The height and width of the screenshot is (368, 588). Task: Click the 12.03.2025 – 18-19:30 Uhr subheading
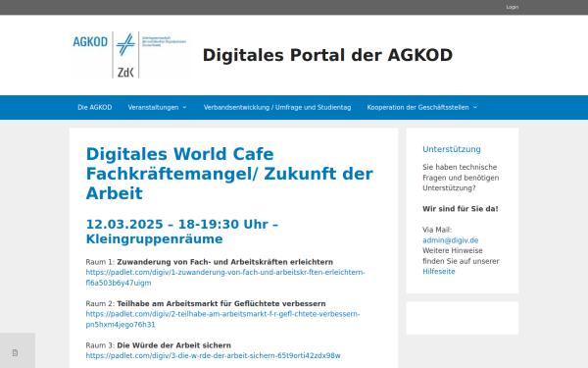[182, 232]
